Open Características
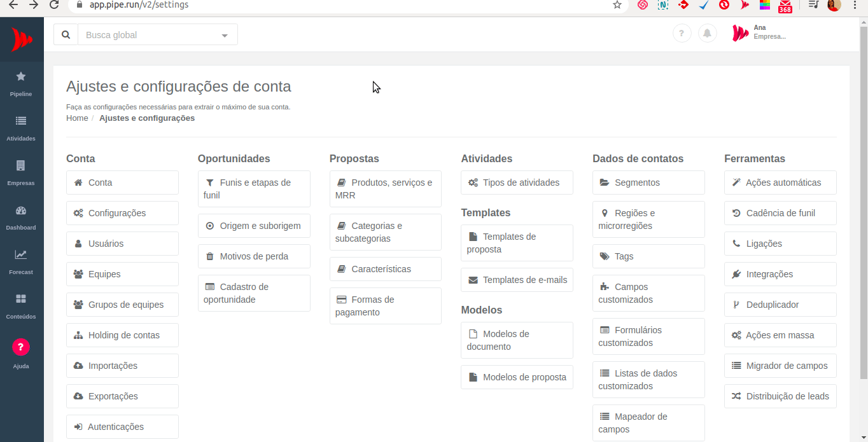The image size is (868, 442). [x=386, y=269]
